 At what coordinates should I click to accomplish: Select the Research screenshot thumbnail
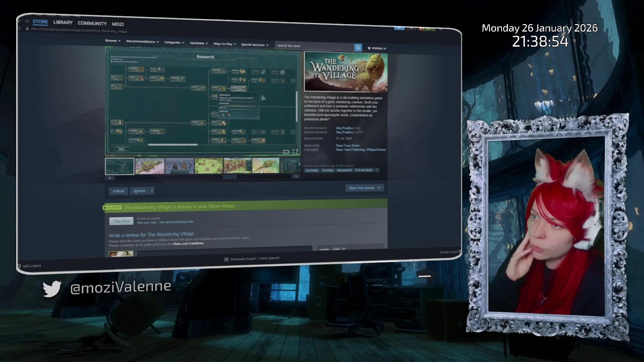[120, 166]
